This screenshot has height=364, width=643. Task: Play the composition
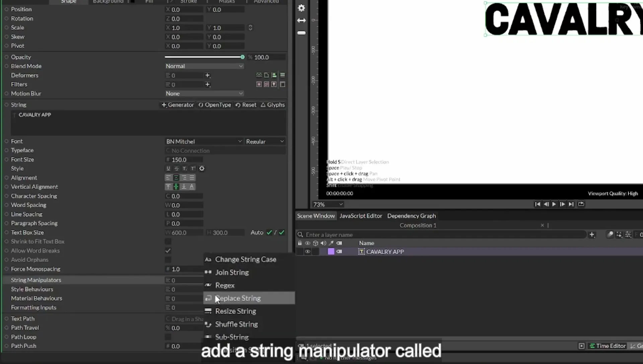pyautogui.click(x=554, y=204)
